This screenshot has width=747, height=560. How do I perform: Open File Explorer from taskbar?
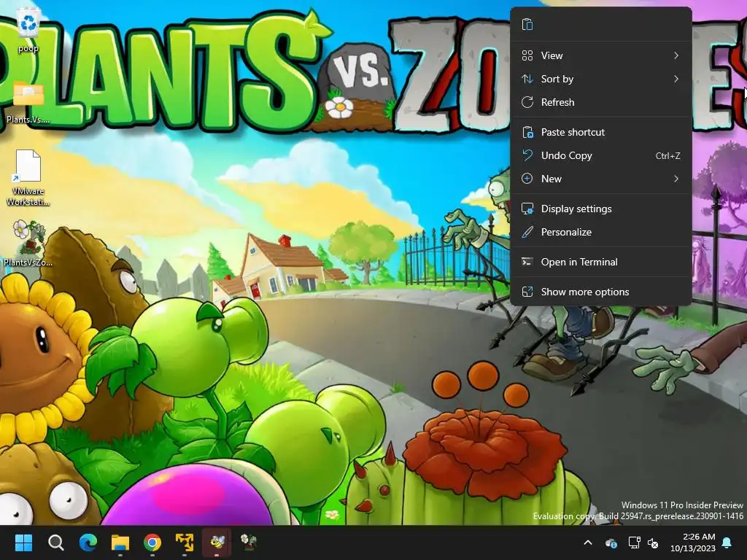tap(120, 542)
